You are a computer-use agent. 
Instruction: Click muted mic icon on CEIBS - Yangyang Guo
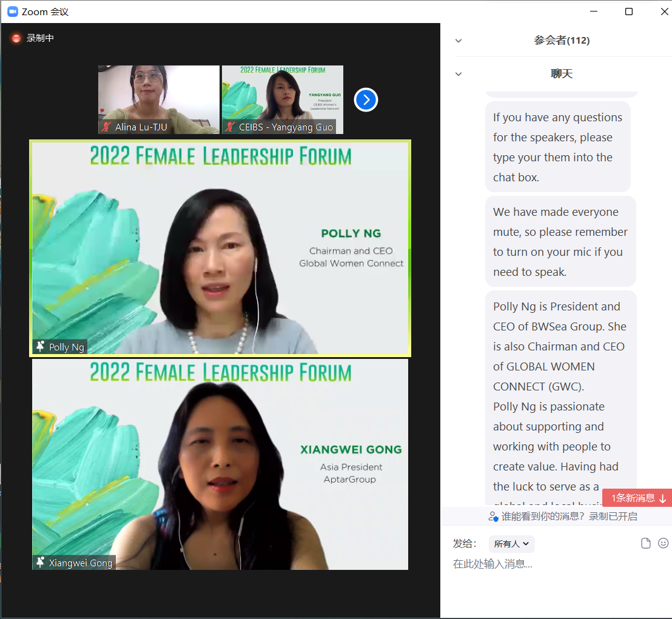tap(230, 127)
